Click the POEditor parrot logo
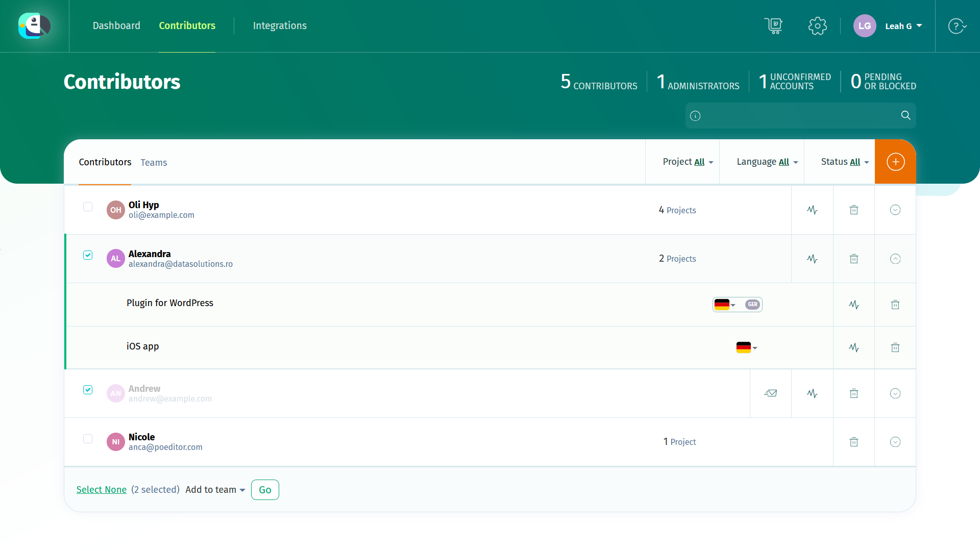Viewport: 980px width, 551px height. click(34, 26)
